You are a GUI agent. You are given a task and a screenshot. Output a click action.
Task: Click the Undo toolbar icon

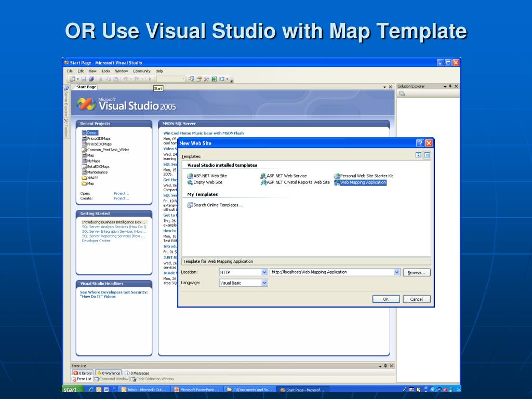[x=125, y=79]
